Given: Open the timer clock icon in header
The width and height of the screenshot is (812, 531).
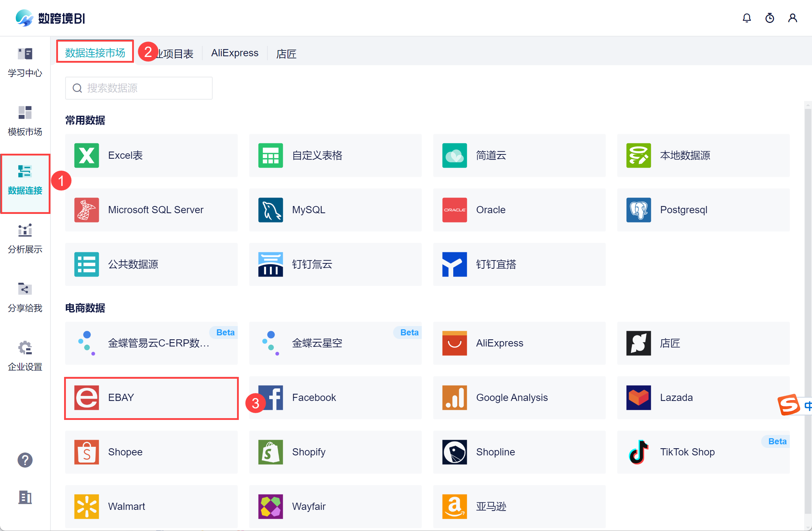Looking at the screenshot, I should coord(769,18).
